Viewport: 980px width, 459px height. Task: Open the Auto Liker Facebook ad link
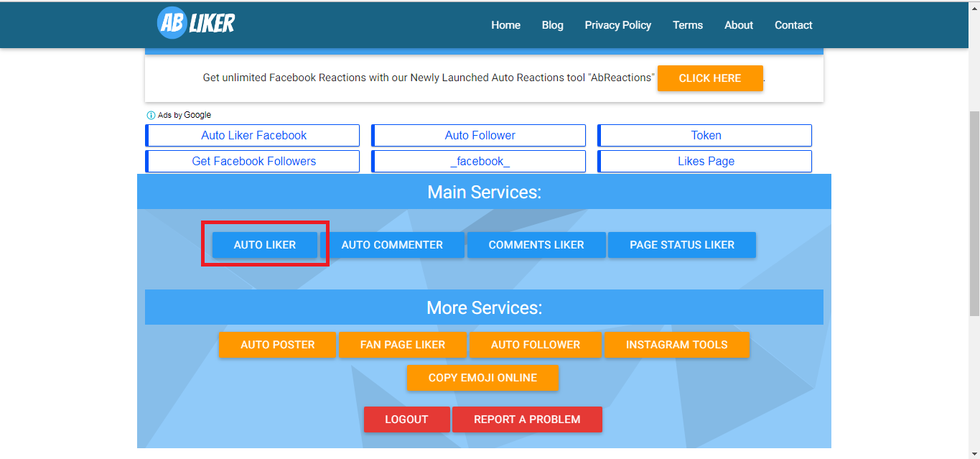[253, 135]
